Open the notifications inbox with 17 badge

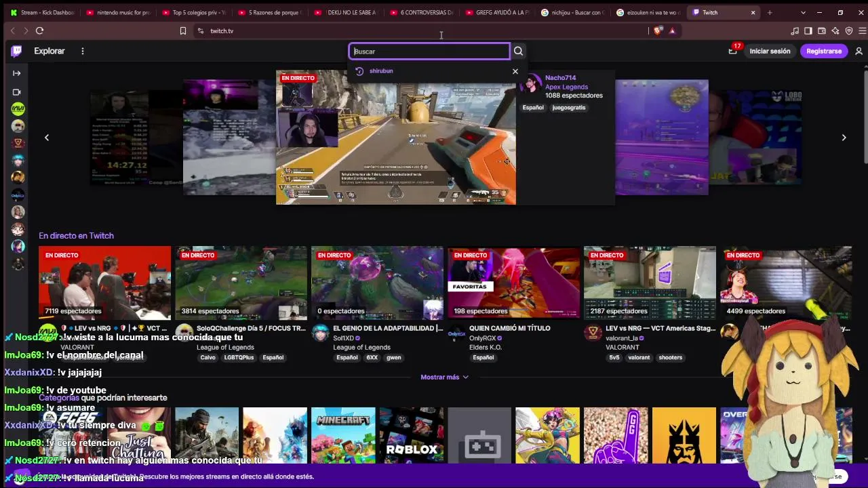(x=732, y=51)
